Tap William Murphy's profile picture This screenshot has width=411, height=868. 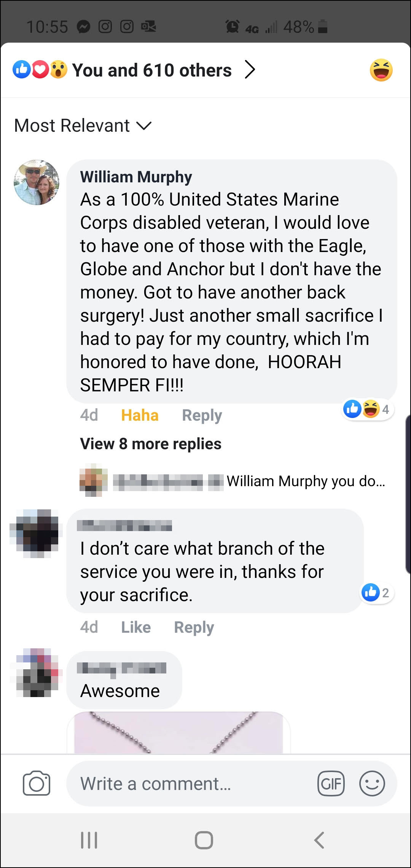pyautogui.click(x=37, y=182)
